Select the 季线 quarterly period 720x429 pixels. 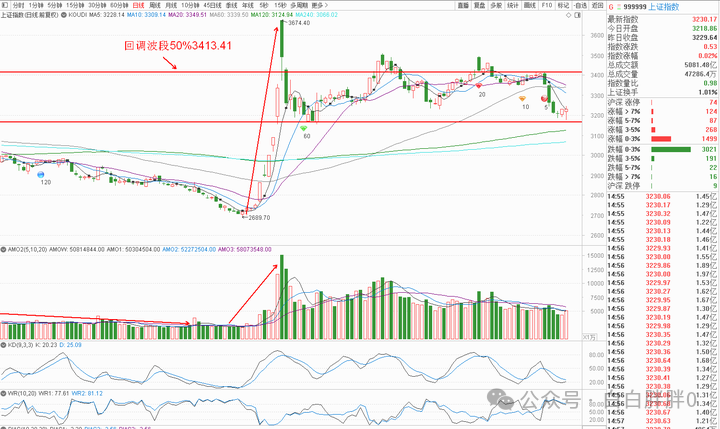point(231,5)
